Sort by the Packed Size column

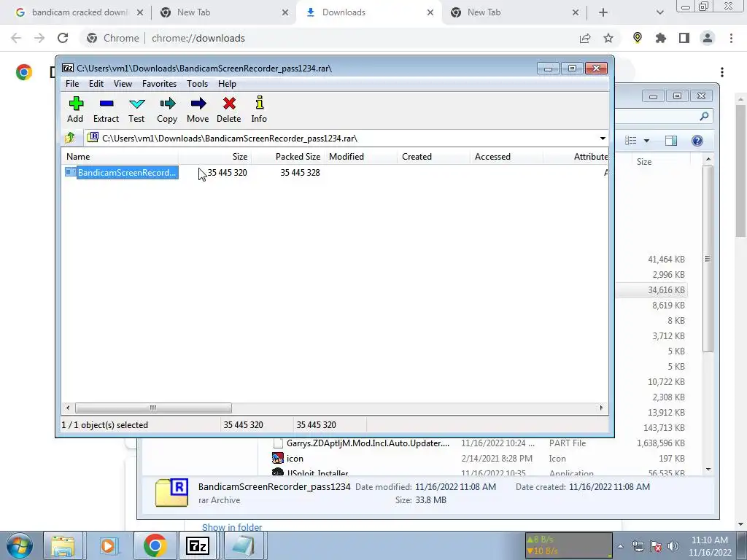(287, 157)
